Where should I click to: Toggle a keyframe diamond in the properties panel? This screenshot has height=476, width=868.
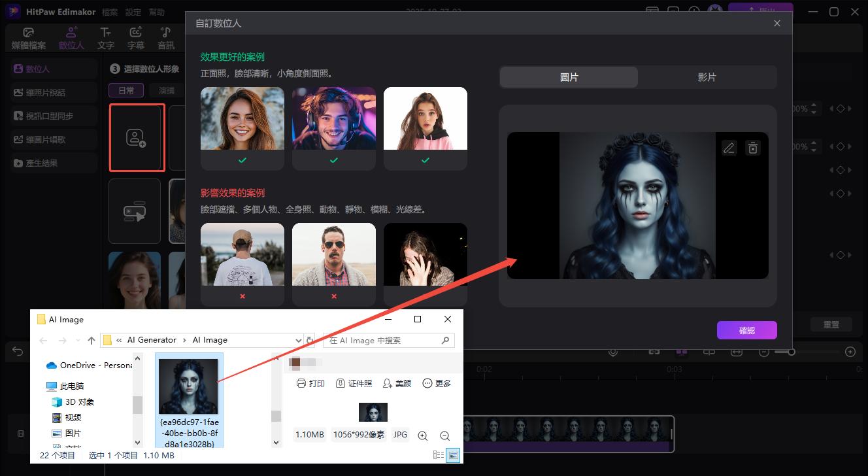point(841,109)
